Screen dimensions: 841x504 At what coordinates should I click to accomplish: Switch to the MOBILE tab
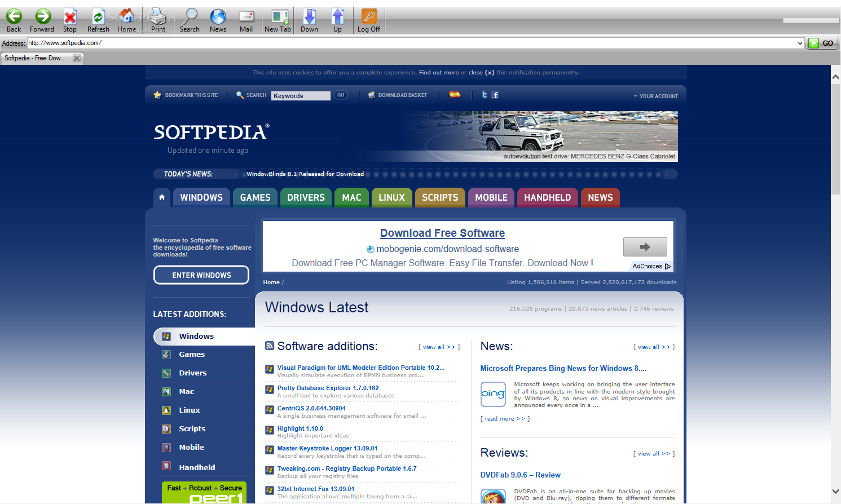491,197
